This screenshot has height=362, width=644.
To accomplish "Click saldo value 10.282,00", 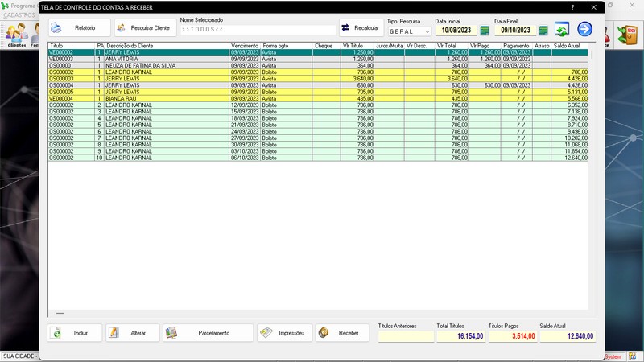I will click(x=570, y=138).
